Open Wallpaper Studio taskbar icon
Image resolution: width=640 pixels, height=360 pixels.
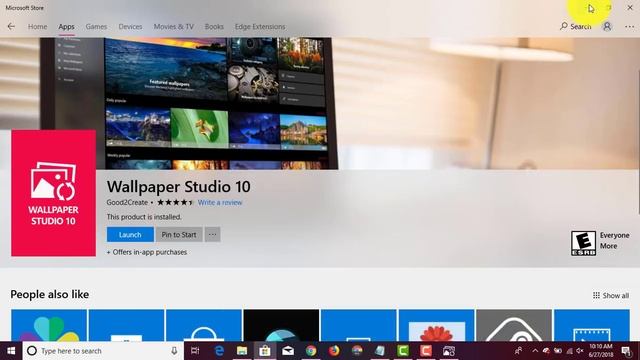[449, 351]
